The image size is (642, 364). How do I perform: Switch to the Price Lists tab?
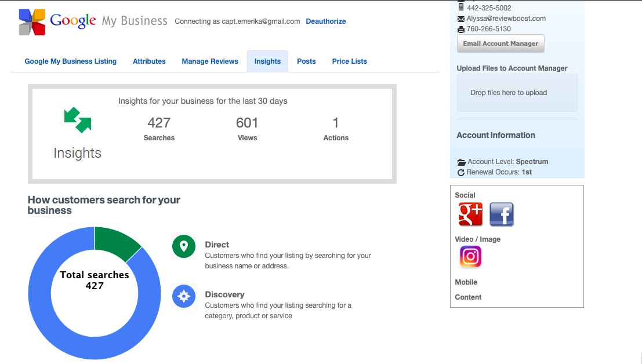(x=350, y=61)
